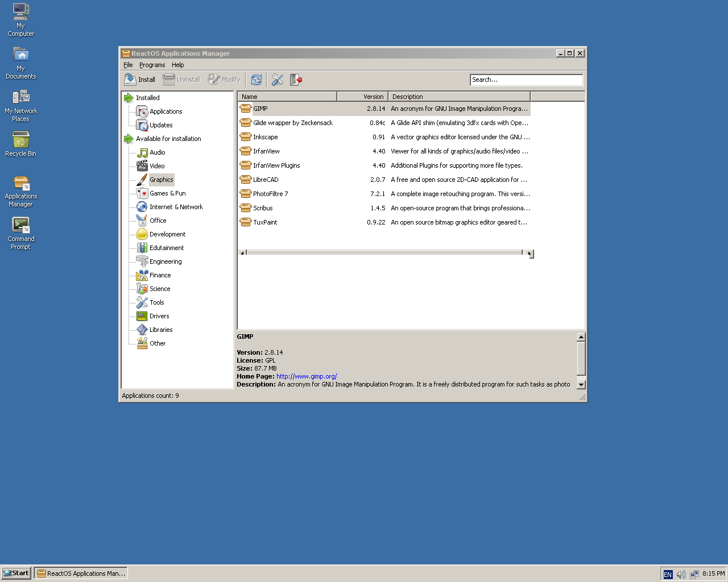Sort list by Description column header
Image resolution: width=728 pixels, height=582 pixels.
(x=459, y=97)
